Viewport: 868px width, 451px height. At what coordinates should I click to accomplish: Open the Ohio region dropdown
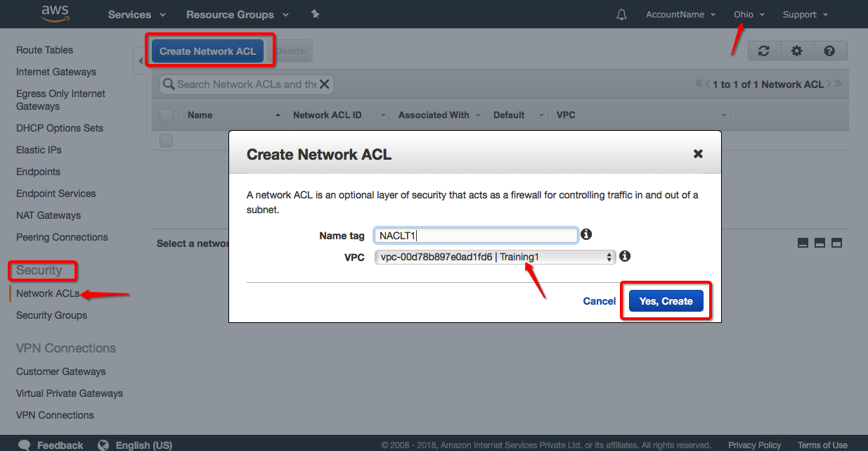pyautogui.click(x=749, y=15)
